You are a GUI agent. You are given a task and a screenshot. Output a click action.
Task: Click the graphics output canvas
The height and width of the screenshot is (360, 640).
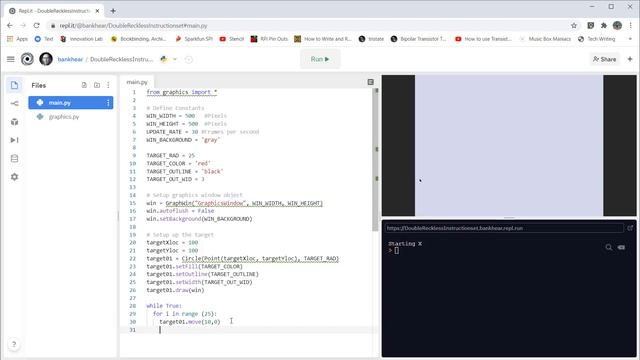(509, 145)
